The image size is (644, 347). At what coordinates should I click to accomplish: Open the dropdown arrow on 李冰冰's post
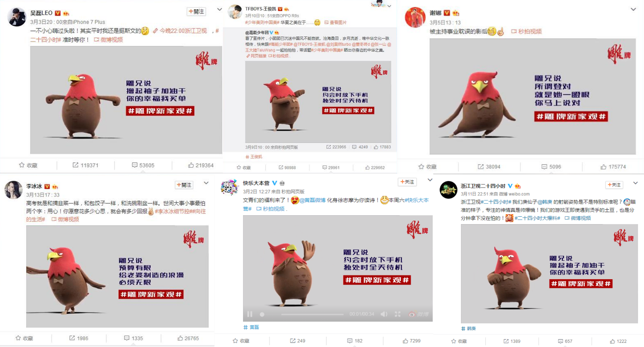point(206,183)
